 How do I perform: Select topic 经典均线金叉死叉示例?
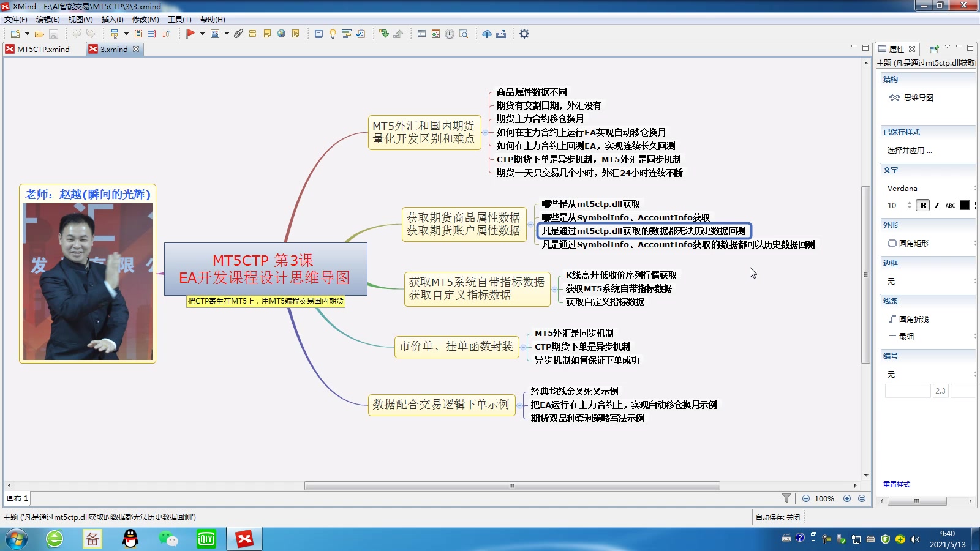pyautogui.click(x=574, y=391)
